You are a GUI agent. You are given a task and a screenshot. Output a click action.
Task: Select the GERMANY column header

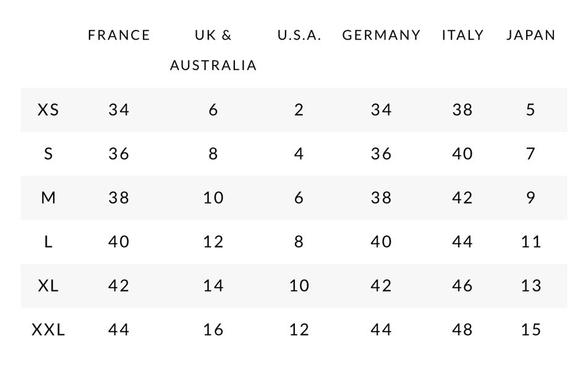(x=381, y=35)
